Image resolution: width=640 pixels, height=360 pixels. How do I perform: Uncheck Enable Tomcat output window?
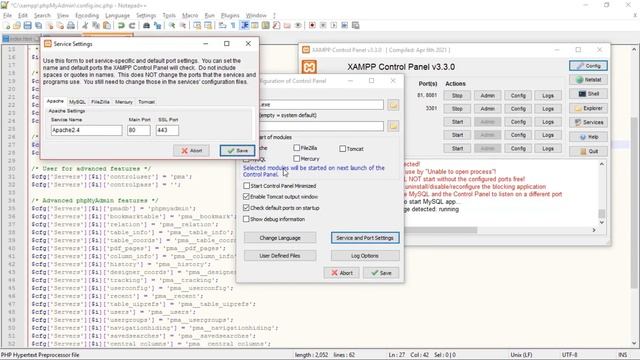pyautogui.click(x=246, y=196)
